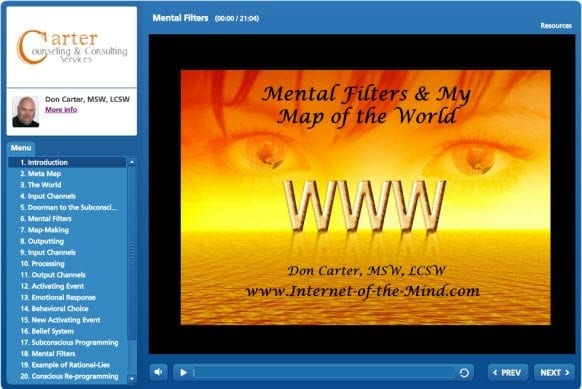Select 15. New Activating Event
This screenshot has height=389, width=582.
[67, 320]
